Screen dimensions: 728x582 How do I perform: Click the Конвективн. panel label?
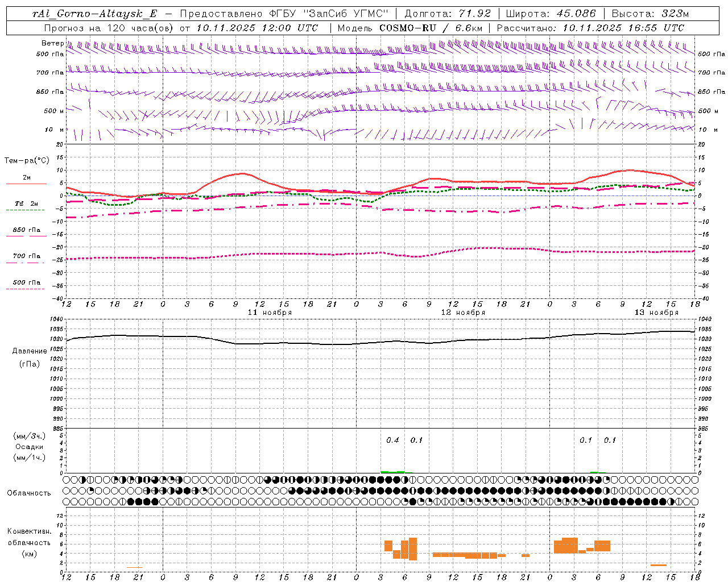[x=29, y=531]
